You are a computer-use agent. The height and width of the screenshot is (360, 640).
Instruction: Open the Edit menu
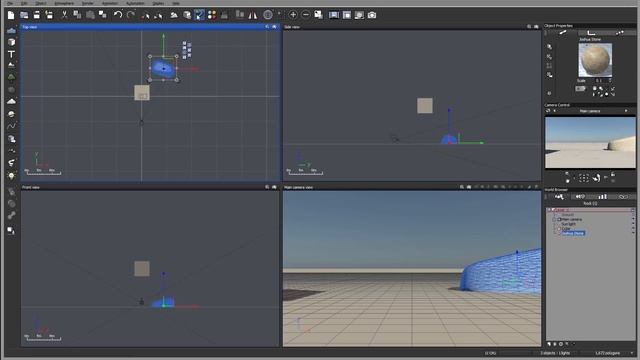pos(24,3)
